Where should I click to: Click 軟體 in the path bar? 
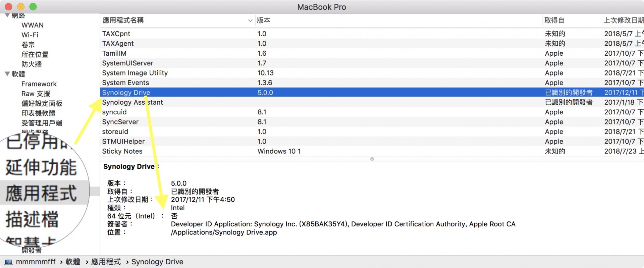tap(73, 262)
